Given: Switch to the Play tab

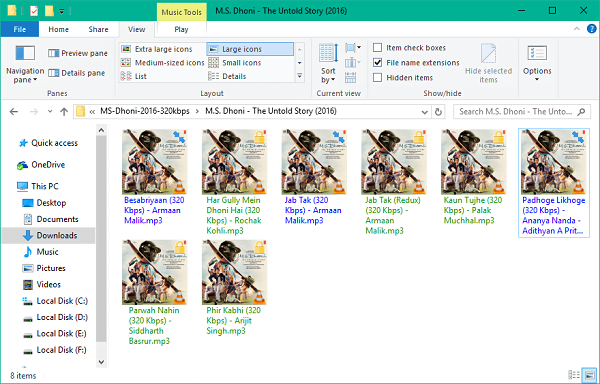Looking at the screenshot, I should click(x=181, y=29).
